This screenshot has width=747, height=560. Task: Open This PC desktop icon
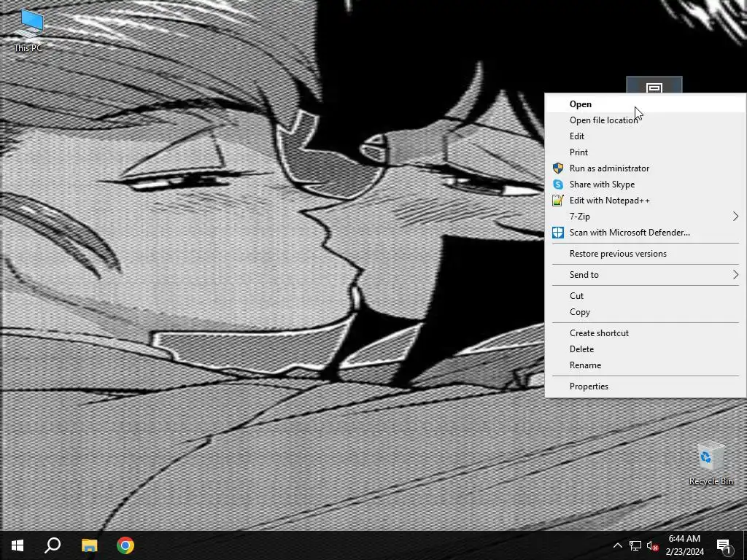coord(28,29)
